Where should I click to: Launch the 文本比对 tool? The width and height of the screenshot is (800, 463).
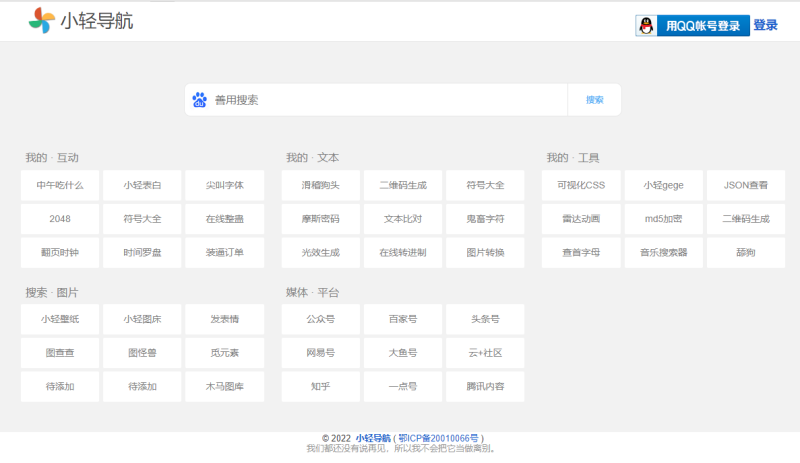coord(402,219)
